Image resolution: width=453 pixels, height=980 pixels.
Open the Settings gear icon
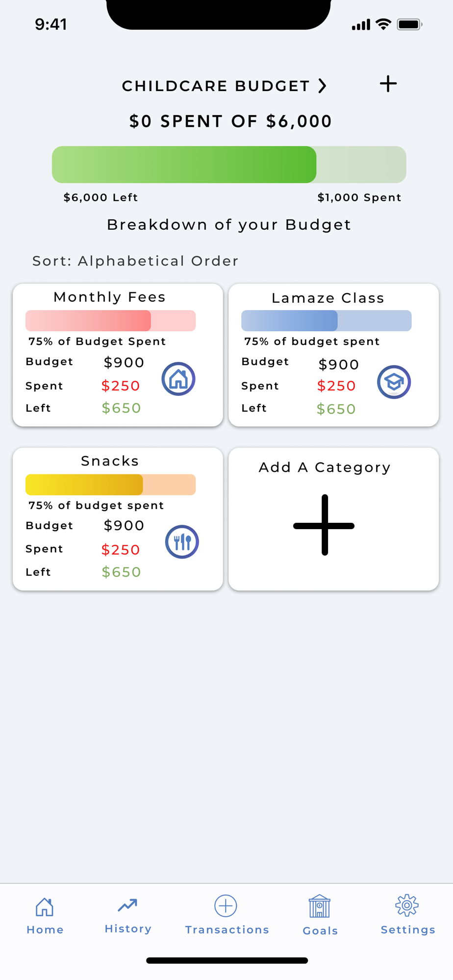(407, 906)
